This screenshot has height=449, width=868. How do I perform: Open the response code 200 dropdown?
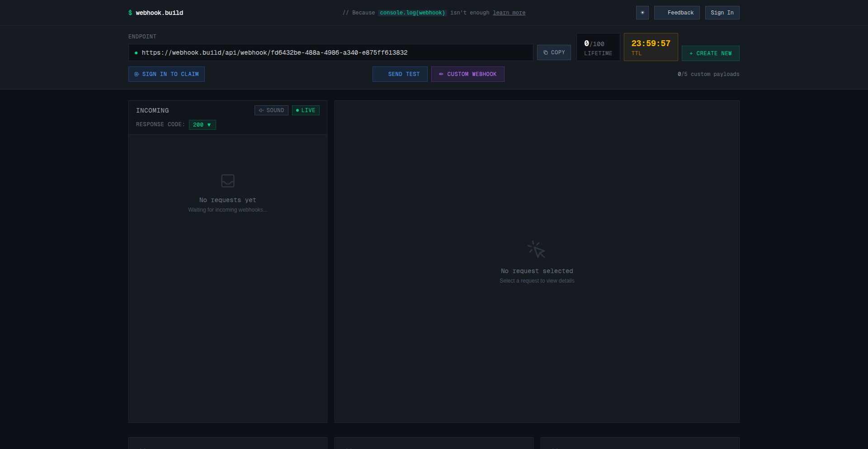[202, 125]
